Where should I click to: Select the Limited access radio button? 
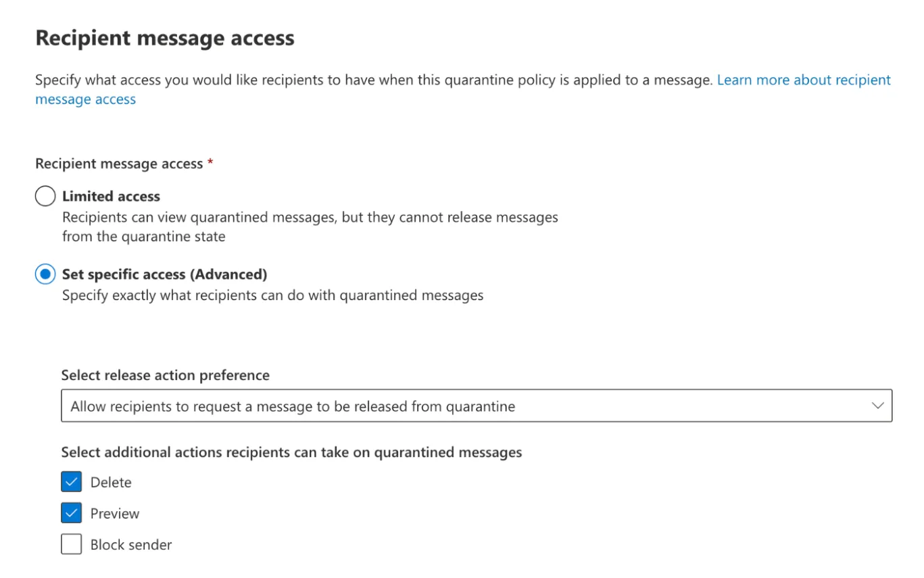45,196
